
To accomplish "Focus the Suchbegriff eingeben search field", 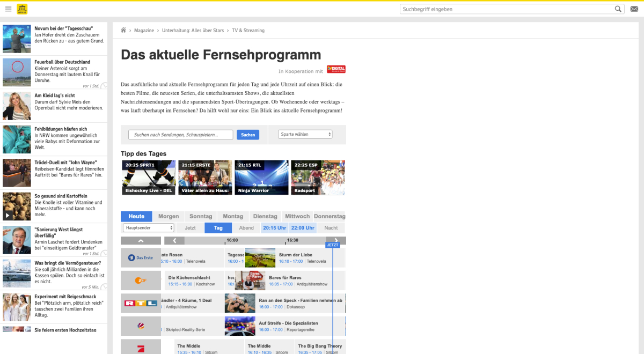I will pos(507,9).
